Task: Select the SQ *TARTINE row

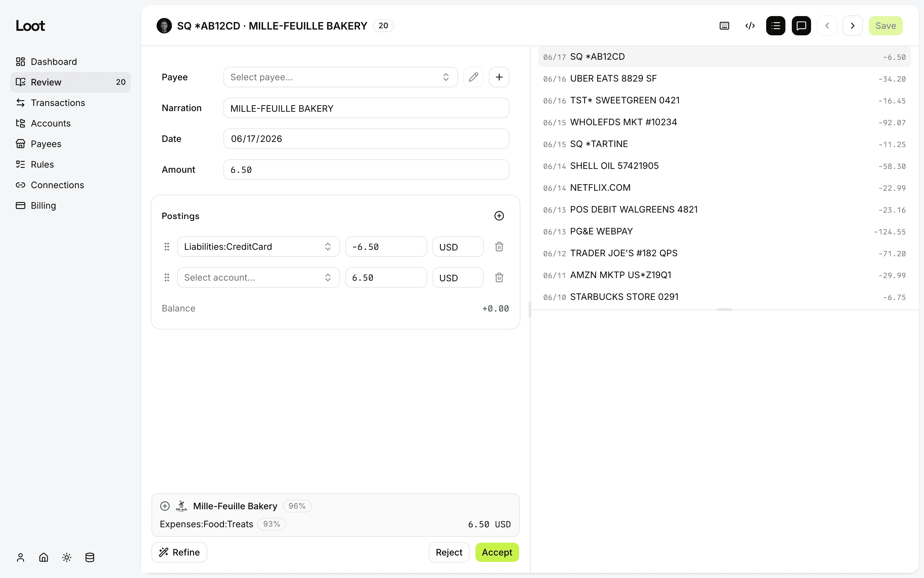Action: click(x=724, y=144)
